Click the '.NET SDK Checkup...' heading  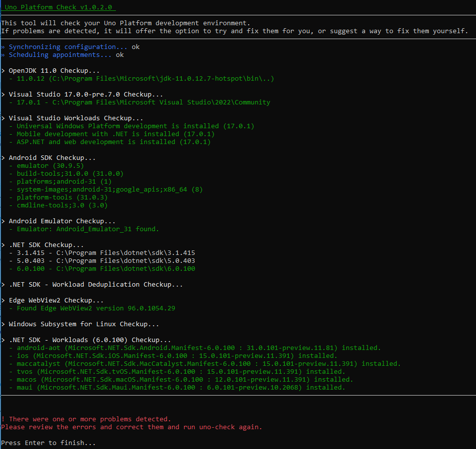(x=43, y=245)
